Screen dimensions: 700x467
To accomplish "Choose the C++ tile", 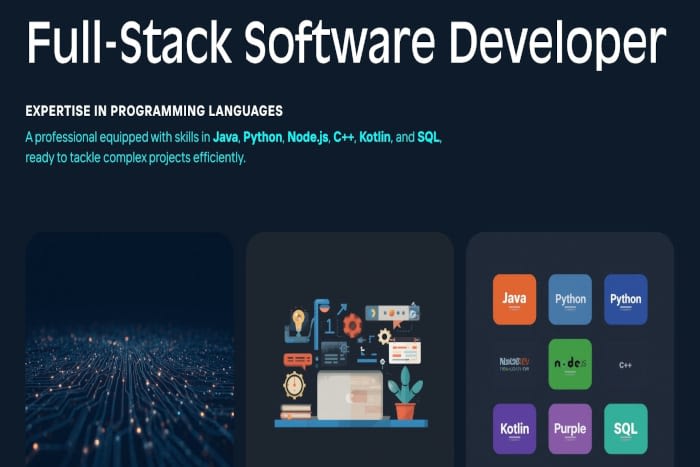I will (x=625, y=364).
